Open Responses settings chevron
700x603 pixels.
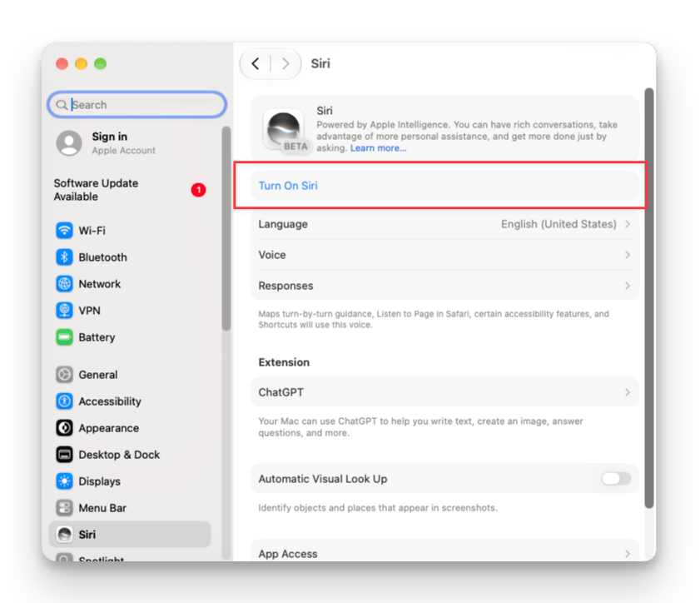(x=628, y=286)
